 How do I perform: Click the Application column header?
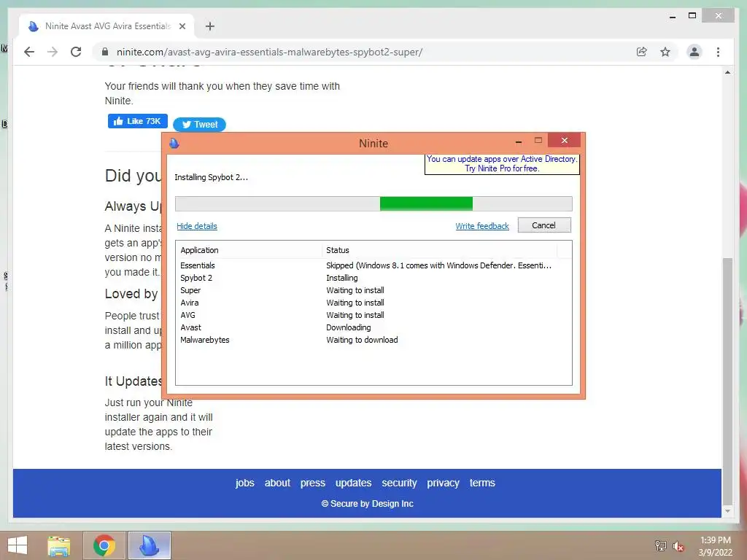[x=249, y=250]
